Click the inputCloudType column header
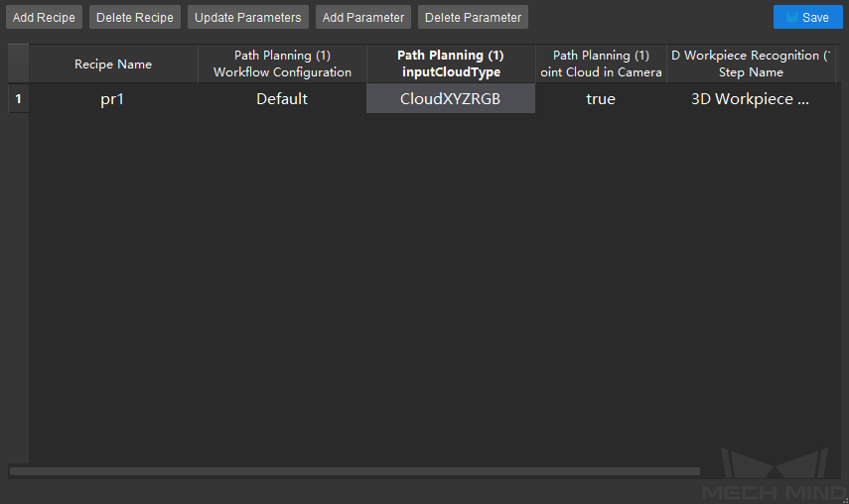The height and width of the screenshot is (504, 849). point(451,63)
